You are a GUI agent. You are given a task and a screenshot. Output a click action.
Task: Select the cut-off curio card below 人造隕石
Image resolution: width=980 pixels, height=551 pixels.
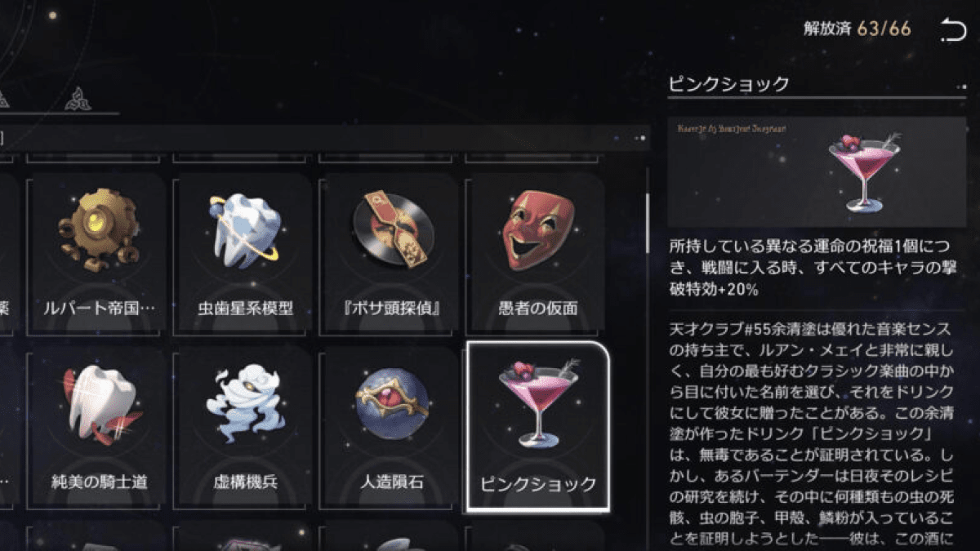coord(391,535)
